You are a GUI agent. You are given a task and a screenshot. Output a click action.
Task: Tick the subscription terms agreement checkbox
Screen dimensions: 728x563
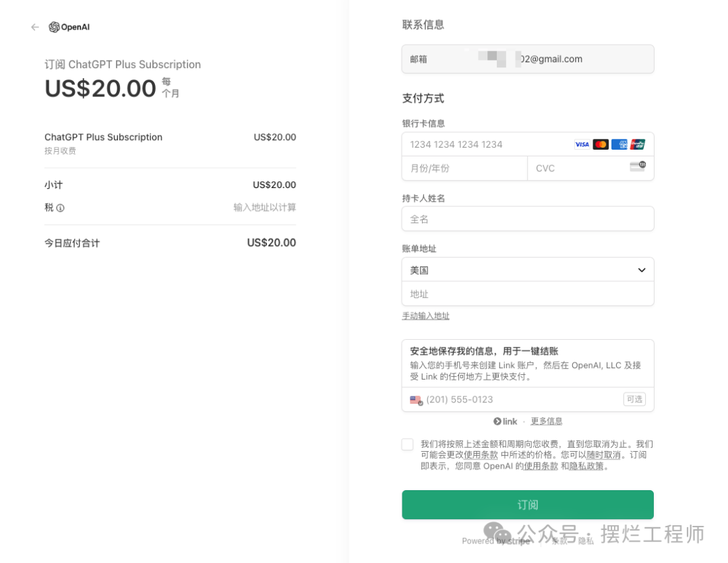[x=407, y=444]
